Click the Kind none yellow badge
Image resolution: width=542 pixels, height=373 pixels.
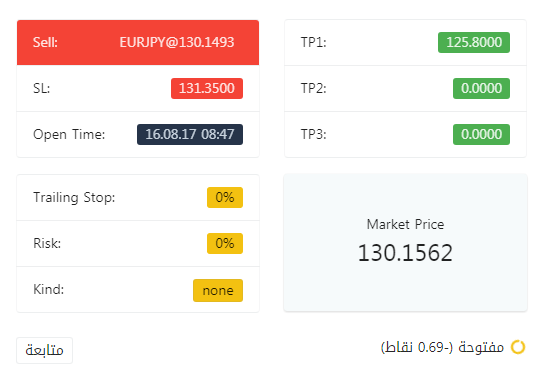[218, 290]
